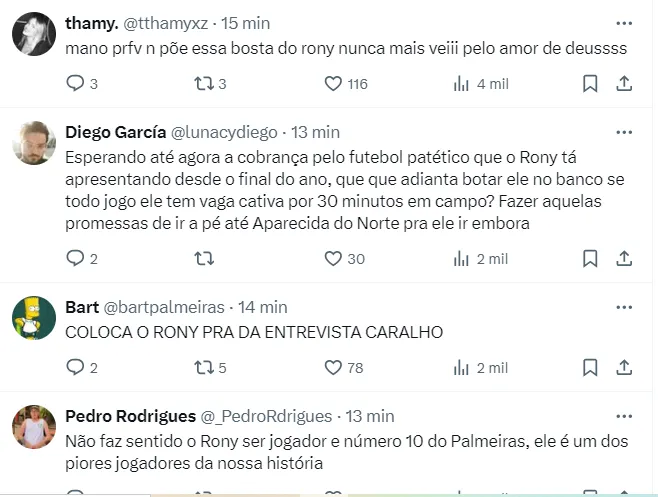Like thamy's tweet with 116 likes
This screenshot has width=658, height=497.
[334, 84]
